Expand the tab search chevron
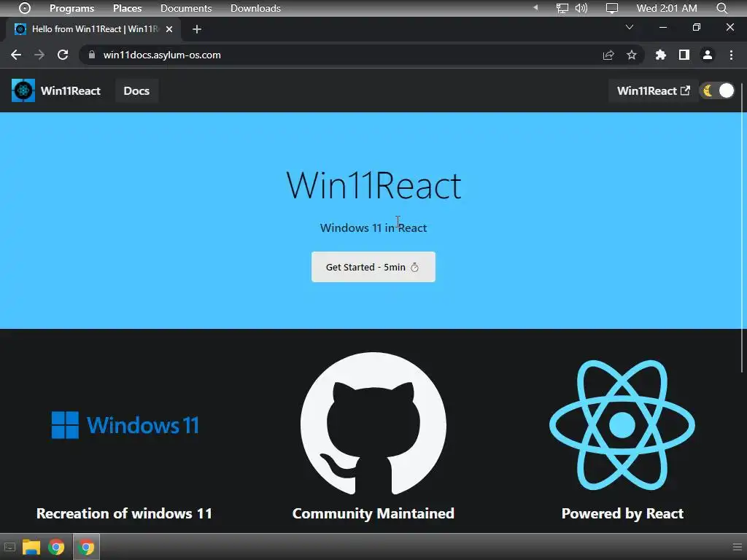 [x=630, y=27]
